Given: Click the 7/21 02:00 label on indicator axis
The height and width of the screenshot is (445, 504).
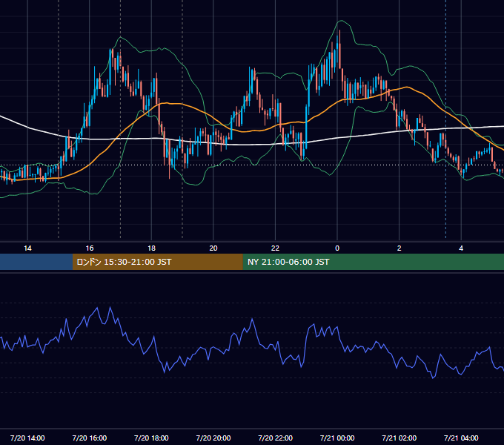Looking at the screenshot, I should 399,438.
